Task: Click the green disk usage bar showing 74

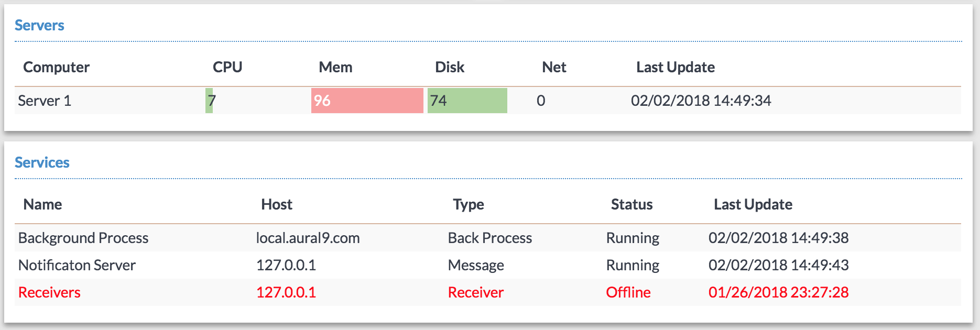Action: 467,101
